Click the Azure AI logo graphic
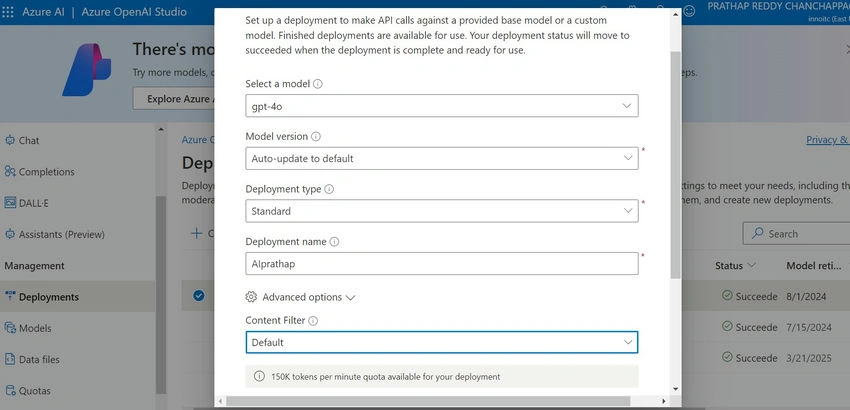850x410 pixels. [87, 69]
